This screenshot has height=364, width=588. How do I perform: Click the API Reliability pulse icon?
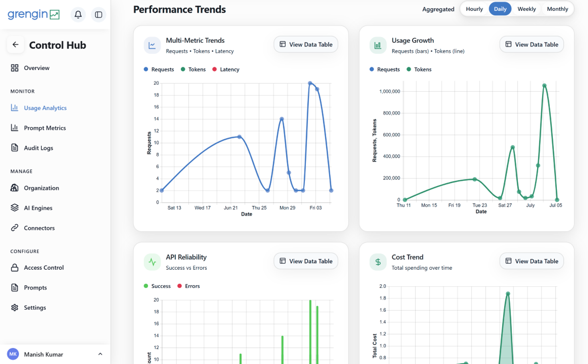tap(152, 262)
